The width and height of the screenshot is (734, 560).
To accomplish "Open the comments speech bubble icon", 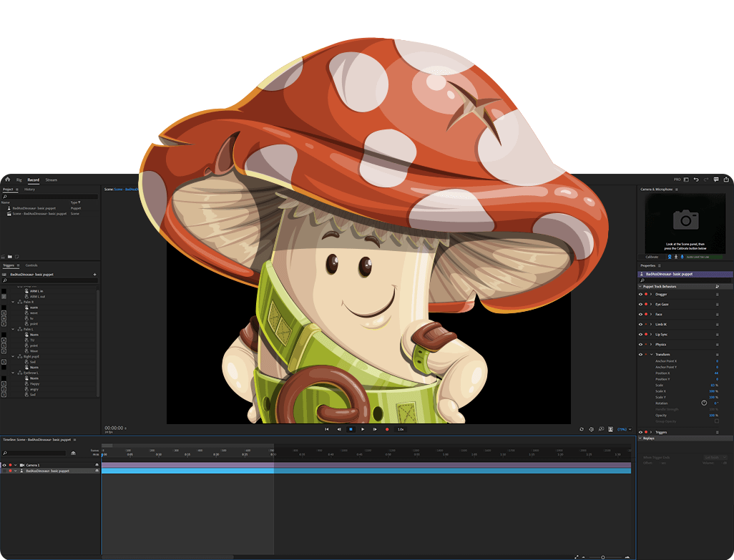I will [716, 180].
